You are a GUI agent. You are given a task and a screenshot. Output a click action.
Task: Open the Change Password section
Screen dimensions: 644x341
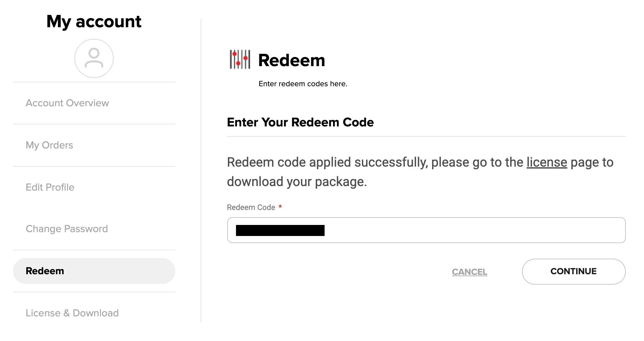pos(67,229)
